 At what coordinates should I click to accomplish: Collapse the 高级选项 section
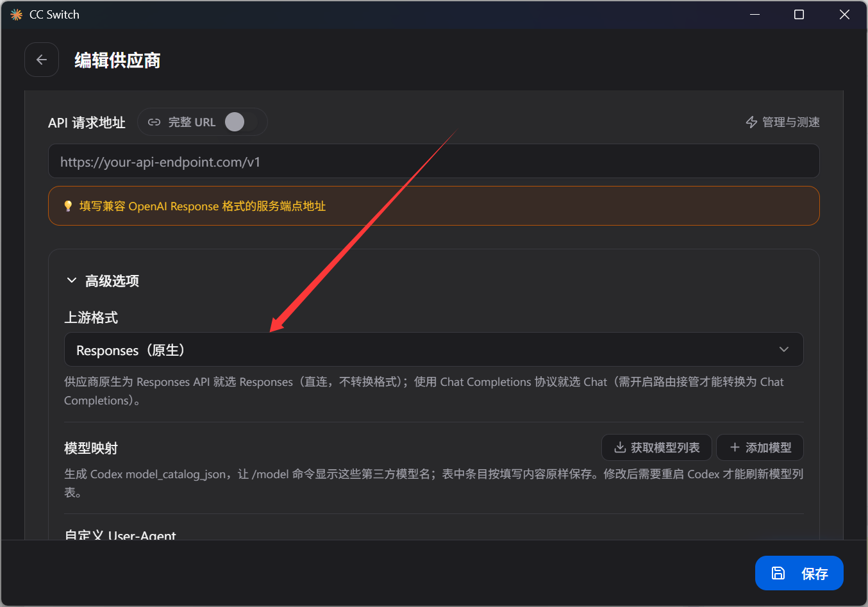point(103,281)
